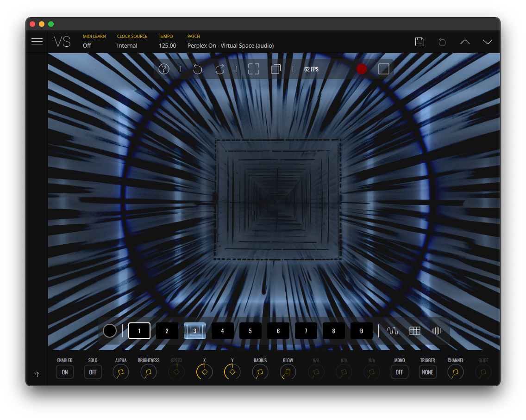Image resolution: width=526 pixels, height=420 pixels.
Task: Click the help question mark icon
Action: 164,69
